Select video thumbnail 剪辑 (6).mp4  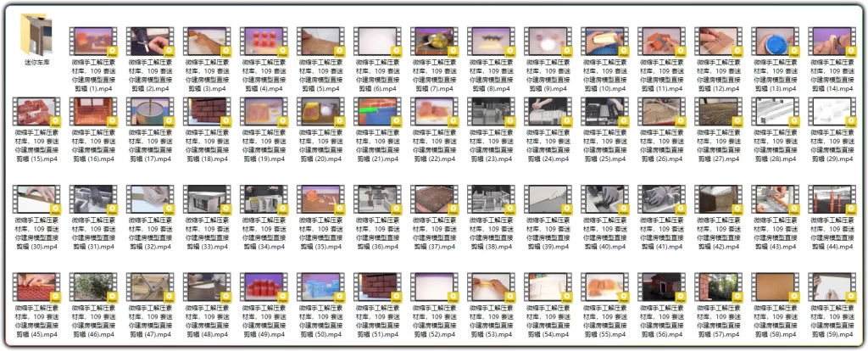pyautogui.click(x=378, y=42)
